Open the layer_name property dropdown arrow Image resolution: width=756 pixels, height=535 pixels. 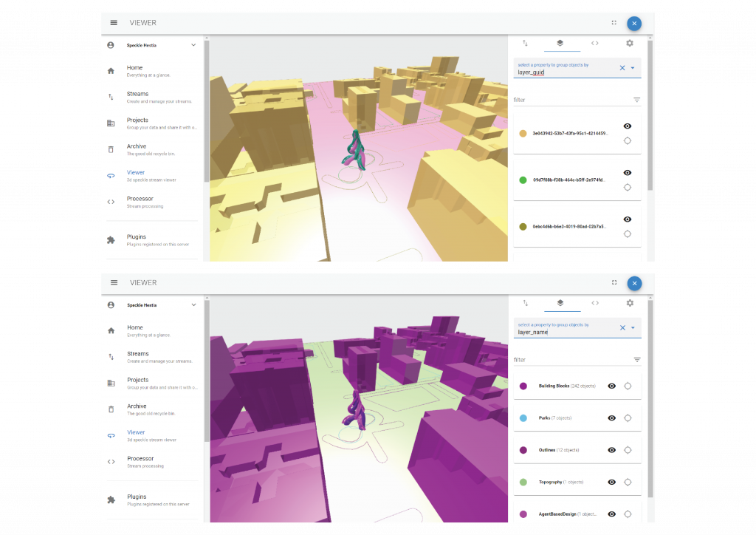point(633,328)
